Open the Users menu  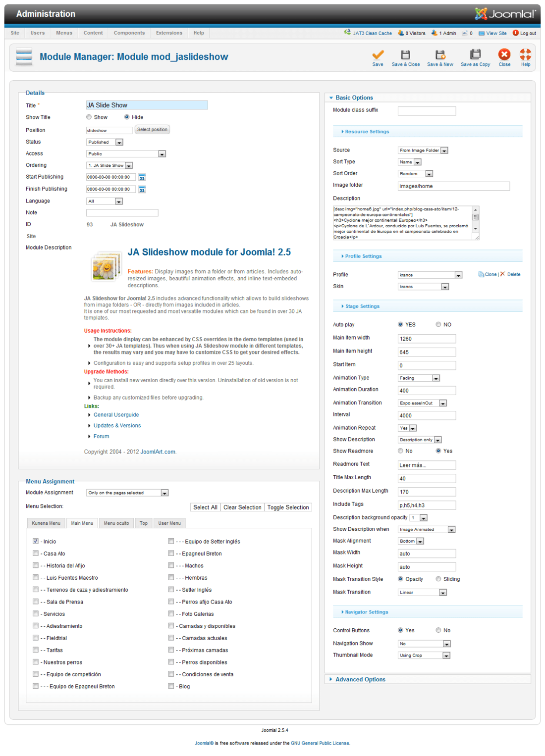38,33
